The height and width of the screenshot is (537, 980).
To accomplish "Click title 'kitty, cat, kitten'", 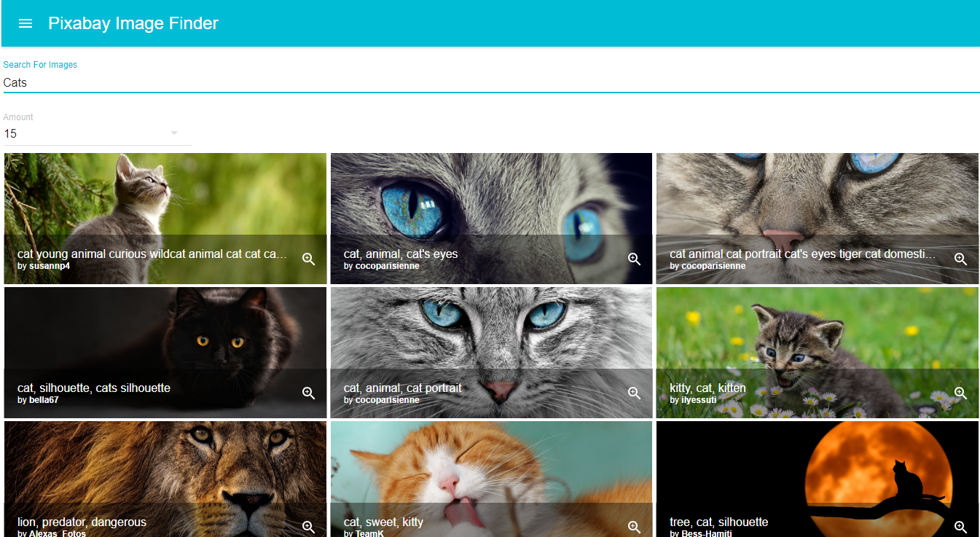I will (707, 388).
